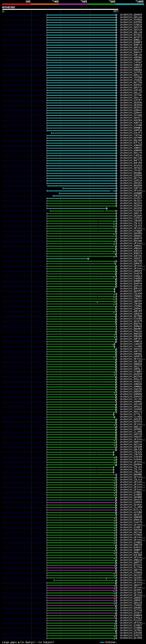Click the UniRef100_Q3E716 hit name

pyautogui.click(x=131, y=188)
